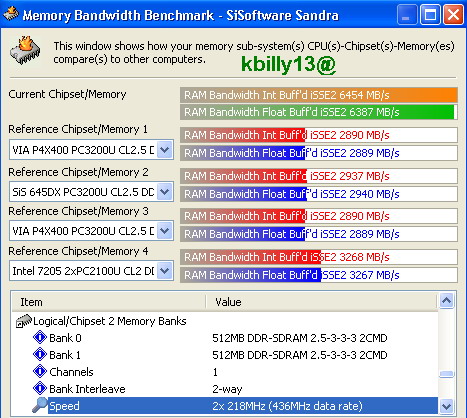Viewport: 467px width, 418px height.
Task: Select the Bank 0 row
Action: (x=225, y=338)
